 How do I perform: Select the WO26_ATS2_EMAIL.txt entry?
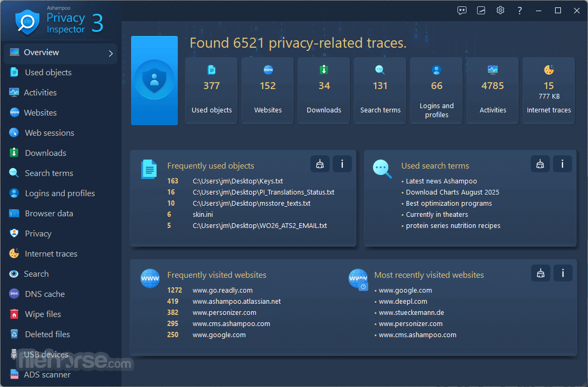coord(260,225)
